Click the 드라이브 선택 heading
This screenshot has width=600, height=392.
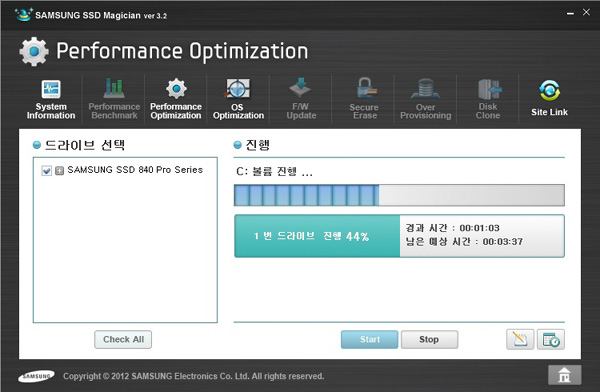point(85,145)
